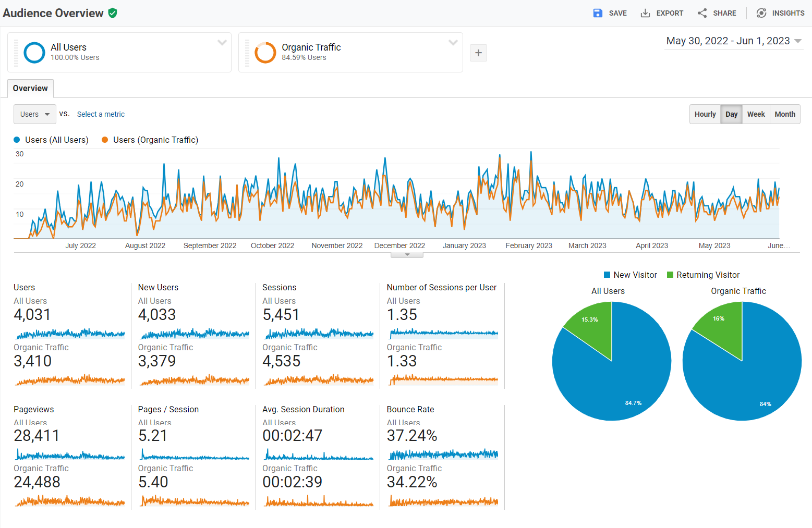Screen dimensions: 812x528
Task: Open the Insights panel
Action: click(780, 13)
